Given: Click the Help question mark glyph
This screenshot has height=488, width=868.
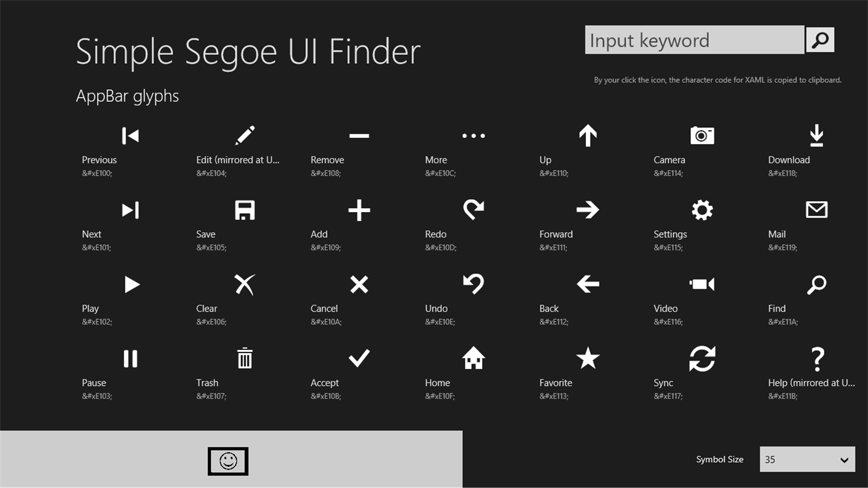Looking at the screenshot, I should [817, 360].
